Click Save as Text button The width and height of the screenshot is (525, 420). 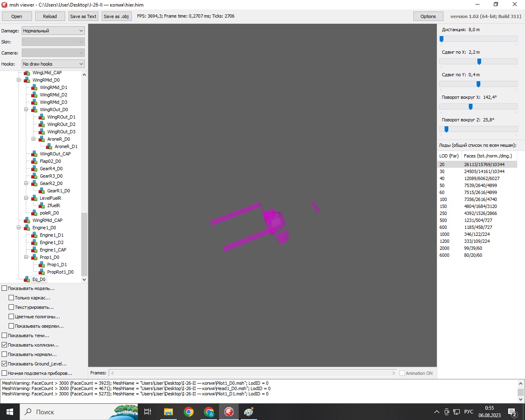click(x=83, y=16)
